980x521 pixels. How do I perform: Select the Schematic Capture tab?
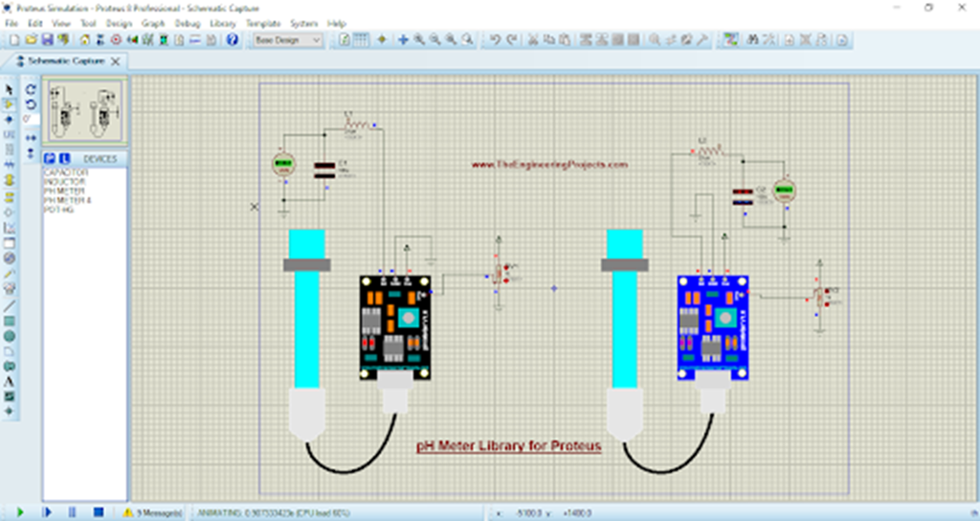tap(66, 60)
